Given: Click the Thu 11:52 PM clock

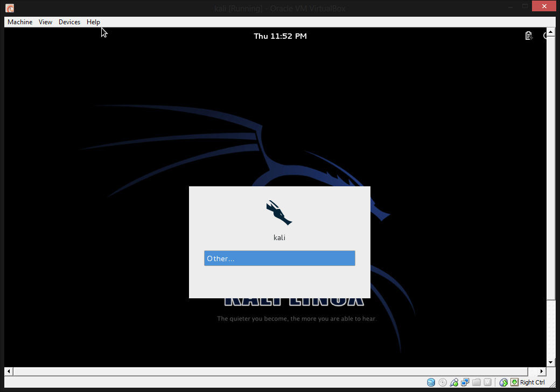Looking at the screenshot, I should tap(281, 36).
